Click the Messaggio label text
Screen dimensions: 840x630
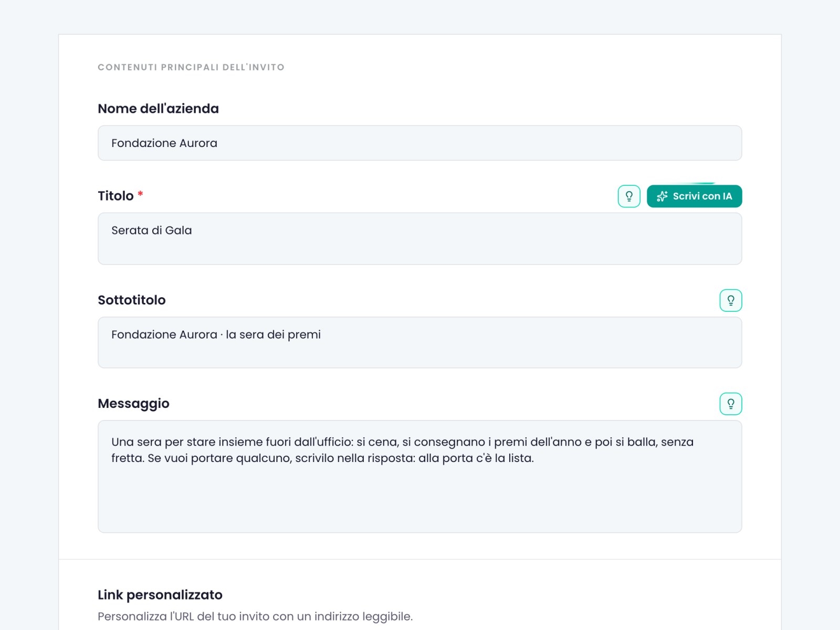(133, 404)
